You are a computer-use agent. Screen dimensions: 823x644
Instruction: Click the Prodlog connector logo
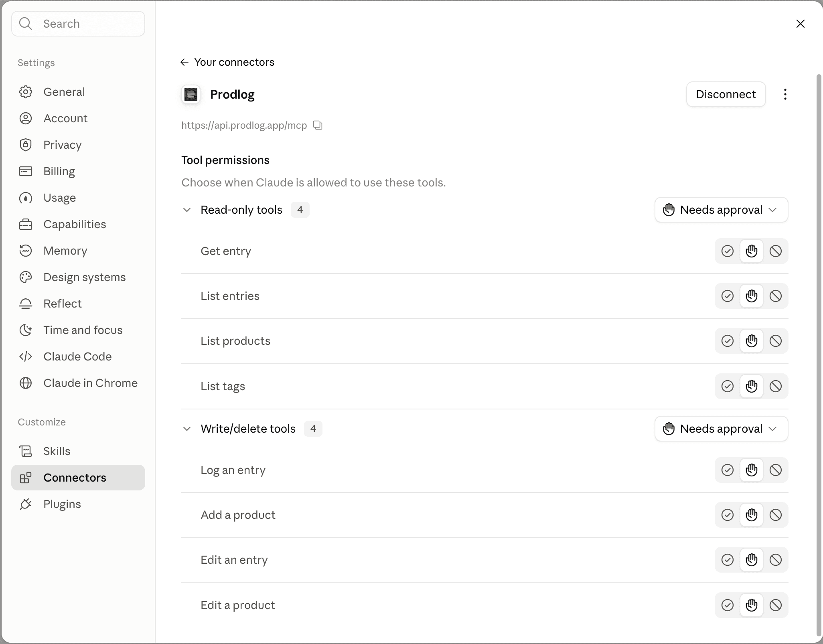[x=191, y=94]
